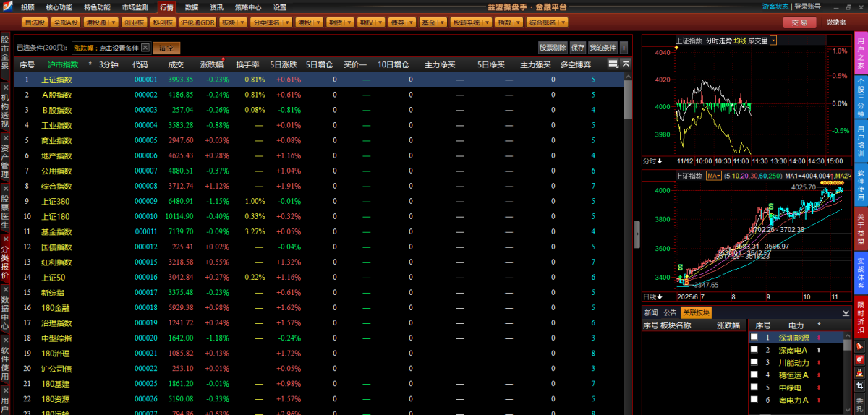The height and width of the screenshot is (415, 868).
Task: Open dropdown arrow next to 成交量 on intraday chart
Action: pos(773,40)
